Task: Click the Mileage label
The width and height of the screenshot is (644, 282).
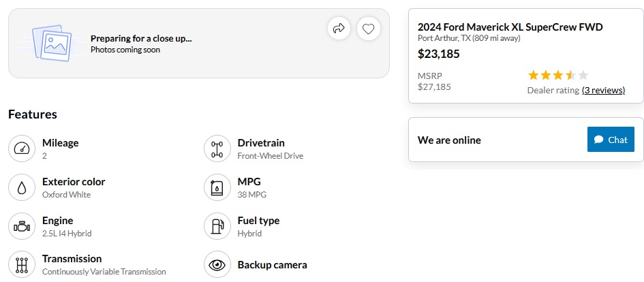Action: (61, 143)
